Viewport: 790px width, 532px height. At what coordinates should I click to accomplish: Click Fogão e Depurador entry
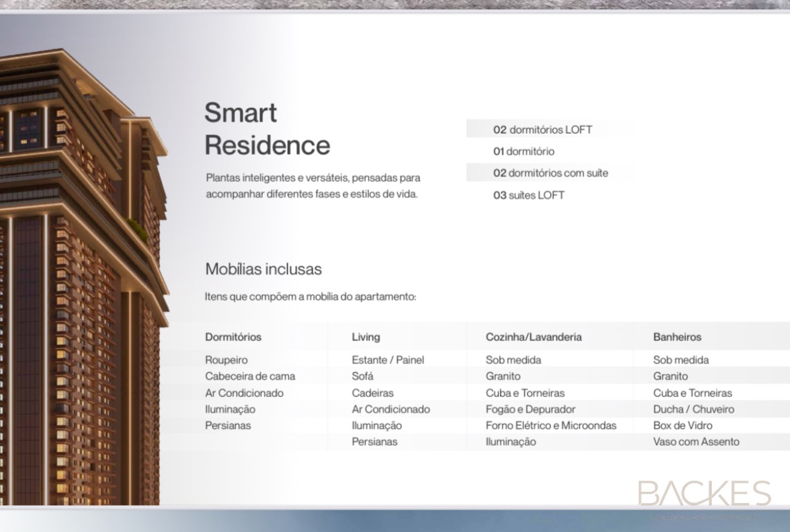[531, 410]
